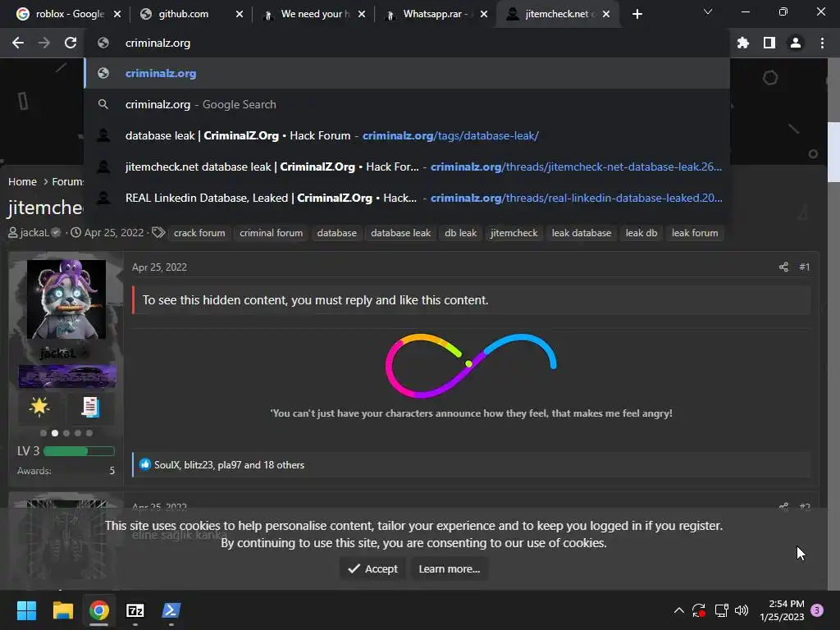
Task: Click the address bar with criminalz.org
Action: coord(407,43)
